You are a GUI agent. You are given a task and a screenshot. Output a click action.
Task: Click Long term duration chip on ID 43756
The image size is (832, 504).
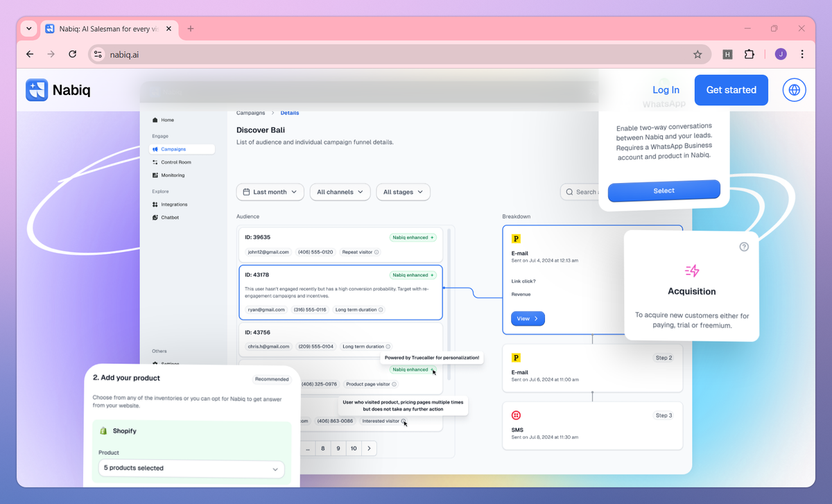[366, 347]
